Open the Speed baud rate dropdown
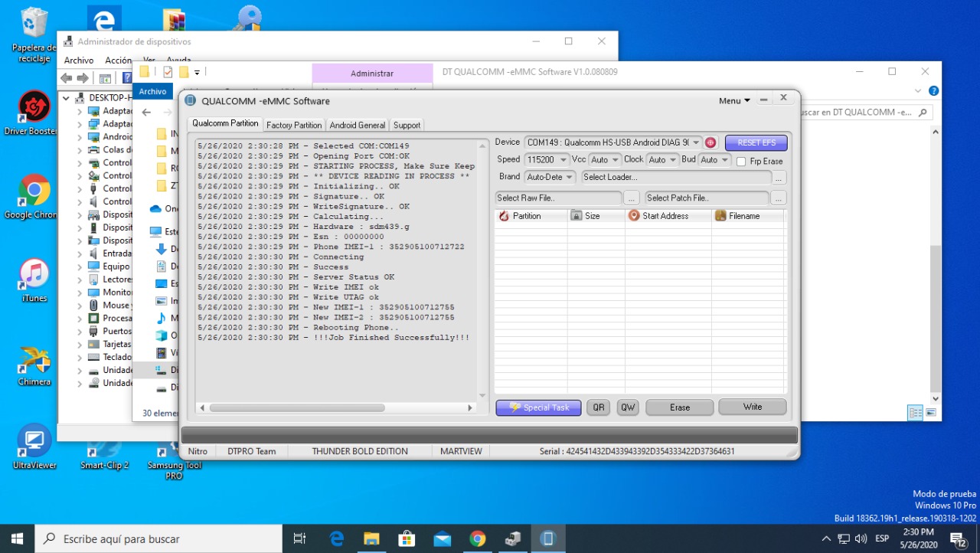Image resolution: width=980 pixels, height=553 pixels. click(547, 160)
